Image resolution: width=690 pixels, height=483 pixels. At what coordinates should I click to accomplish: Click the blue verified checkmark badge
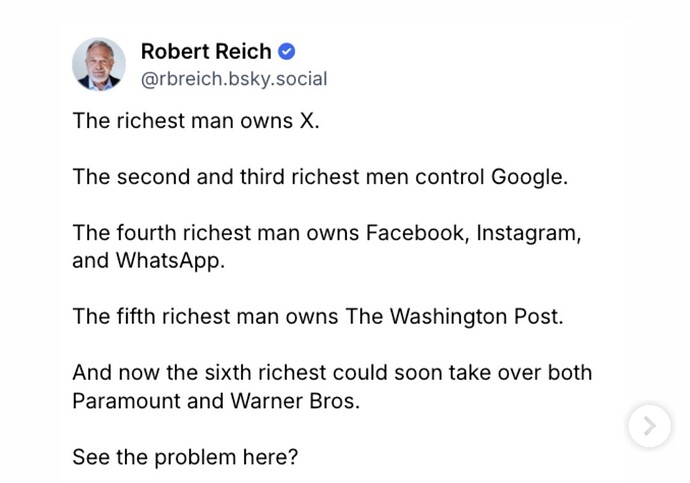[x=287, y=52]
